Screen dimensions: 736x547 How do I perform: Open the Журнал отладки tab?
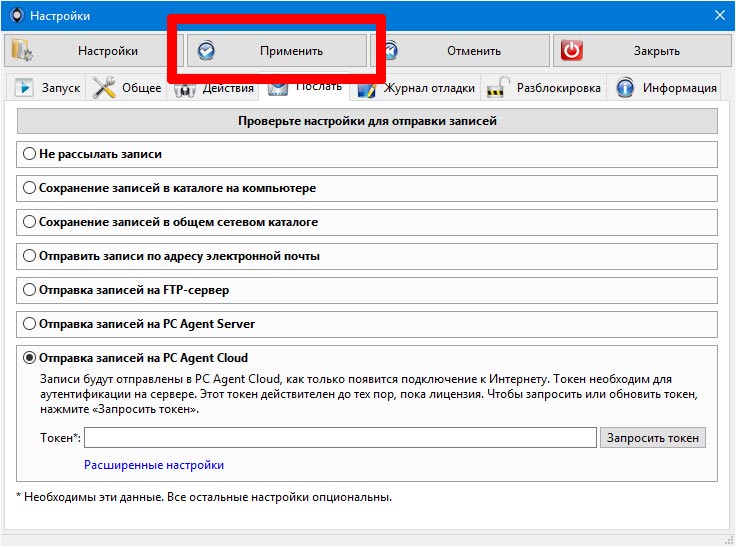point(418,88)
